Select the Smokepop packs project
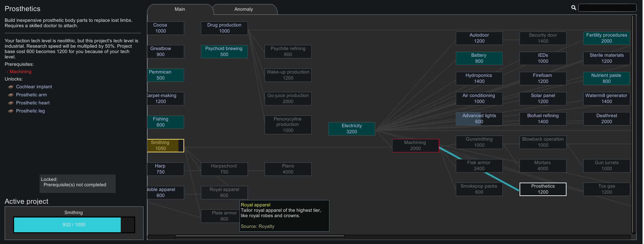Viewport: 644px width, 244px height. coord(479,189)
